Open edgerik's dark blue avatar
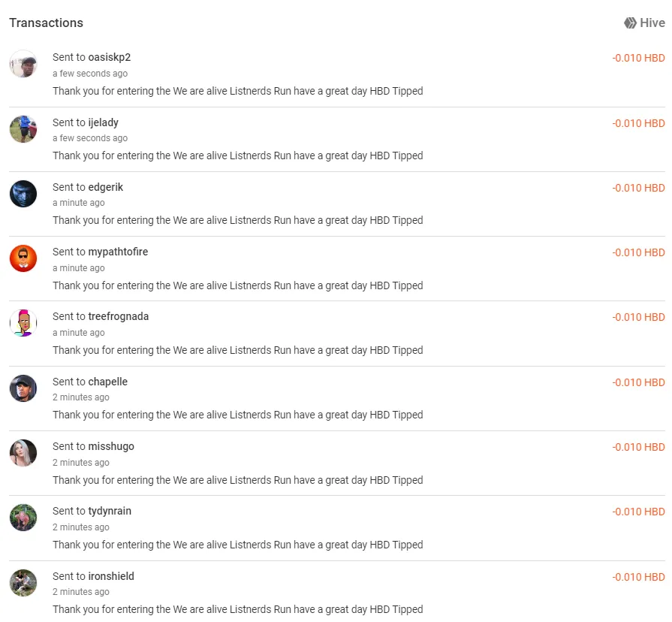The height and width of the screenshot is (622, 672). (23, 194)
